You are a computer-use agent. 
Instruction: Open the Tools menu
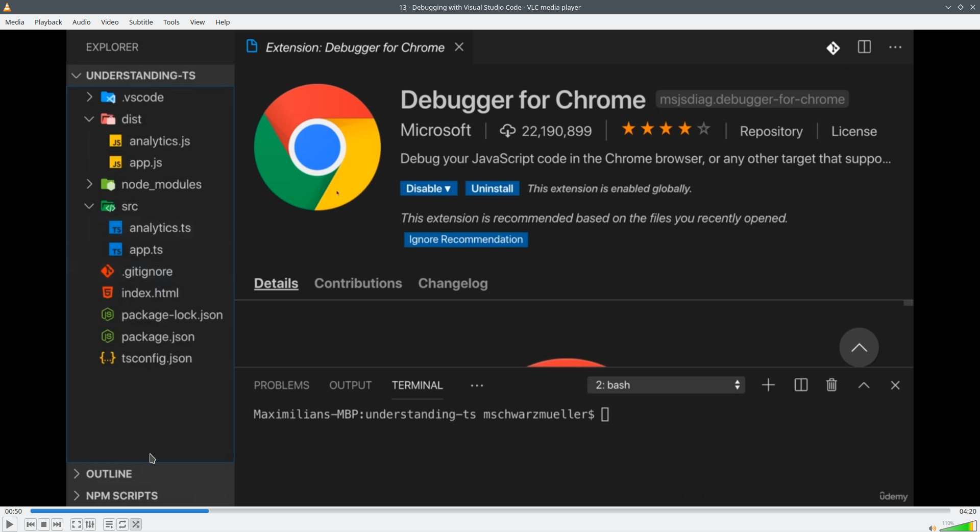[171, 22]
